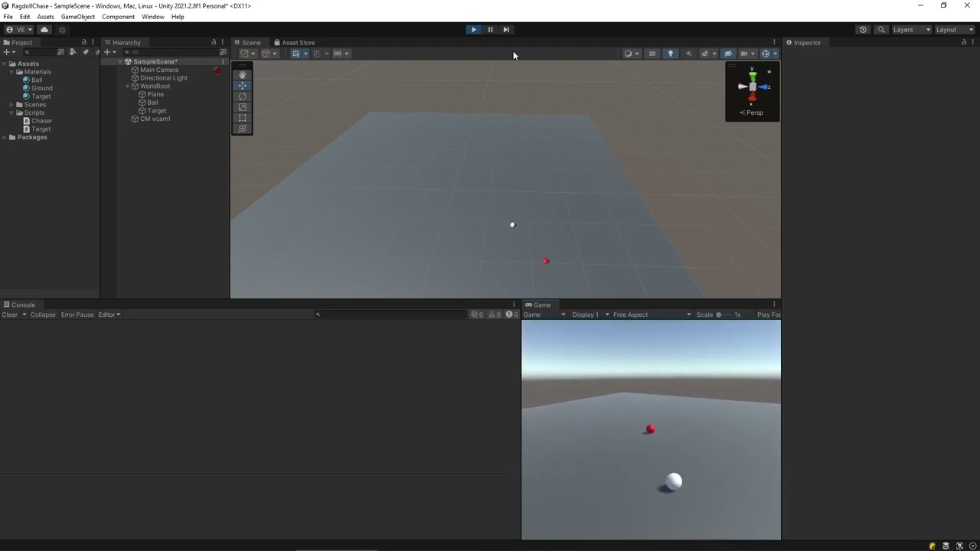Expand the WorldRoot object in the Hierarchy
This screenshot has width=980, height=551.
127,86
